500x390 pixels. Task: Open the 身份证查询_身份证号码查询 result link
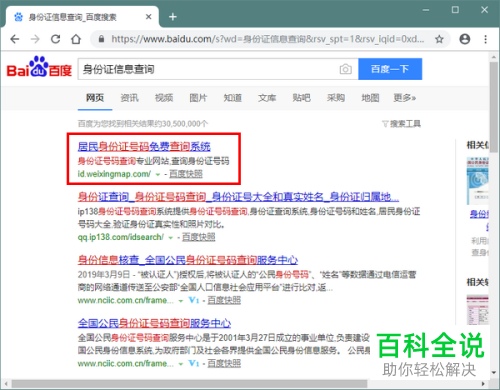tap(238, 197)
